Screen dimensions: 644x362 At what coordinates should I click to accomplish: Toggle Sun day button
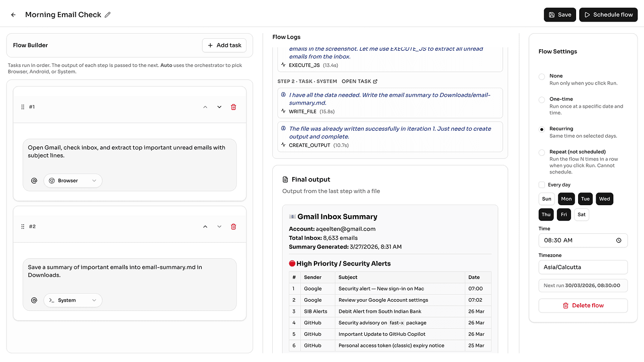click(x=547, y=199)
